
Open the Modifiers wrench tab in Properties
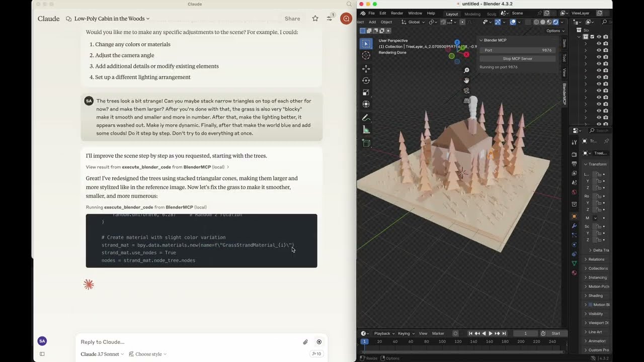574,226
